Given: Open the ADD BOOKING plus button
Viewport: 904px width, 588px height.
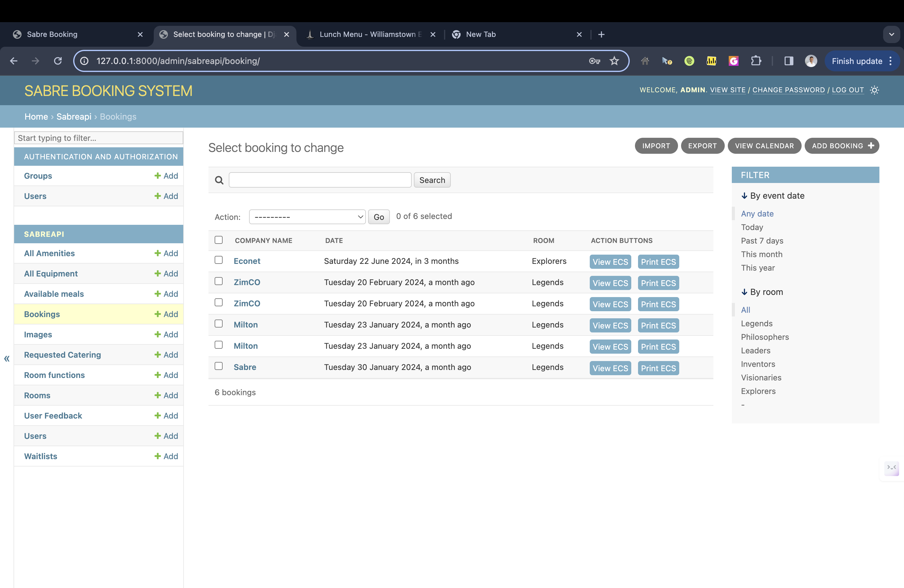Looking at the screenshot, I should pos(871,145).
